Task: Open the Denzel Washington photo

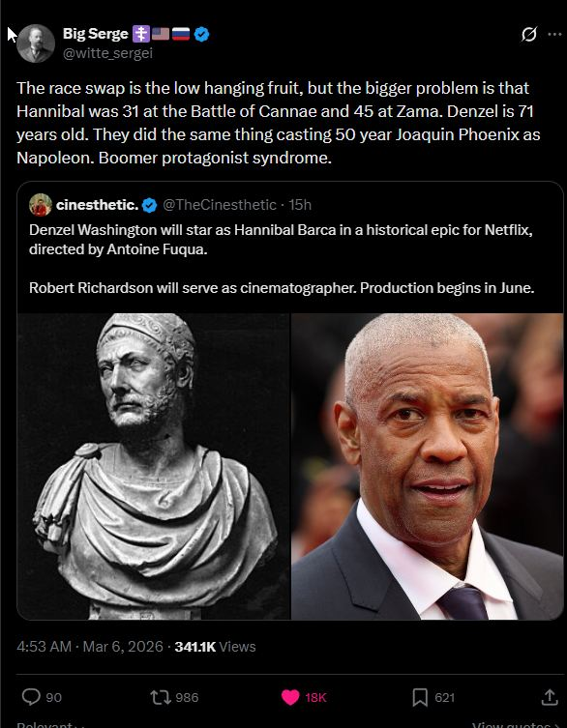Action: coord(428,467)
